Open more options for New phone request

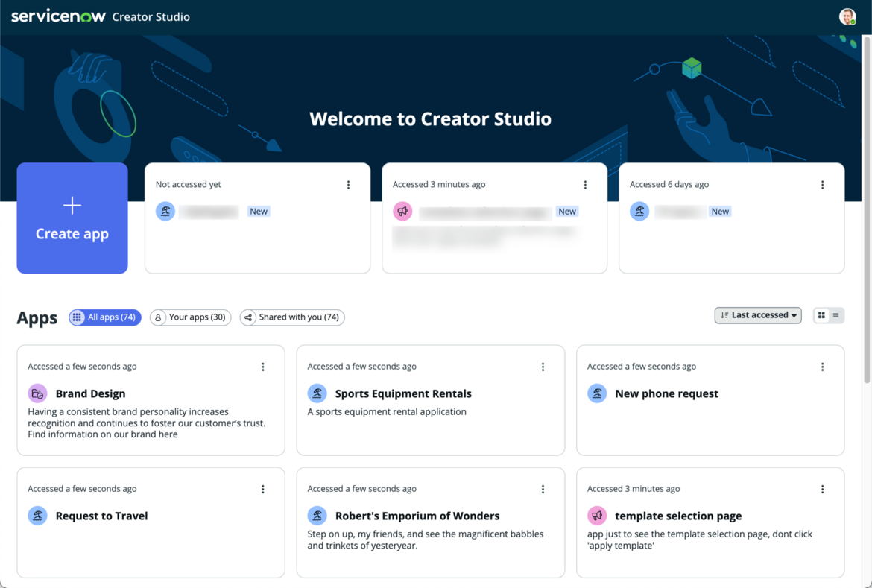pos(823,367)
